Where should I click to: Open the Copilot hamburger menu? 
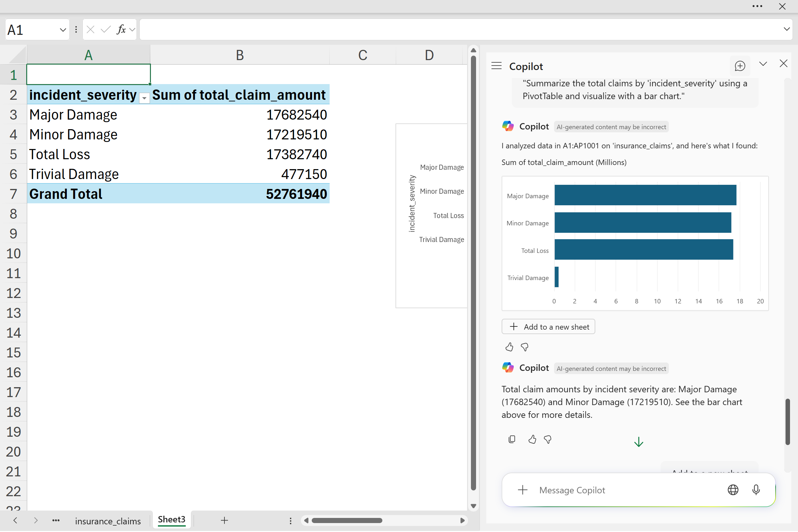point(497,66)
